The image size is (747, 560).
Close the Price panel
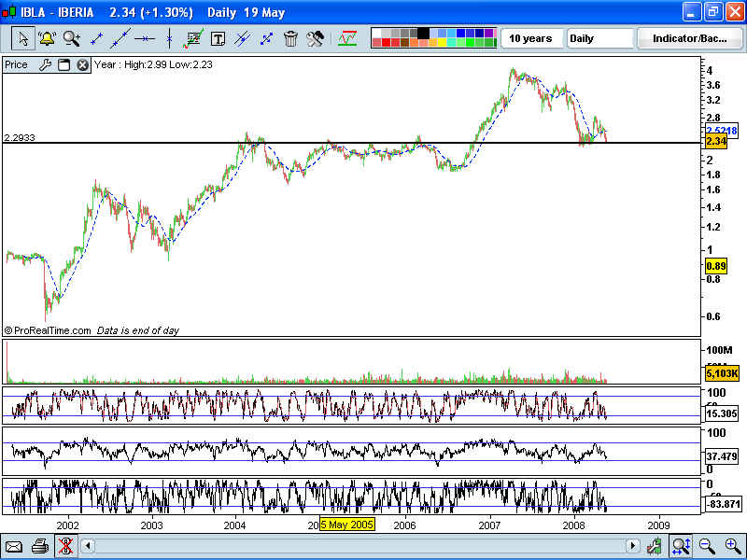pyautogui.click(x=83, y=64)
